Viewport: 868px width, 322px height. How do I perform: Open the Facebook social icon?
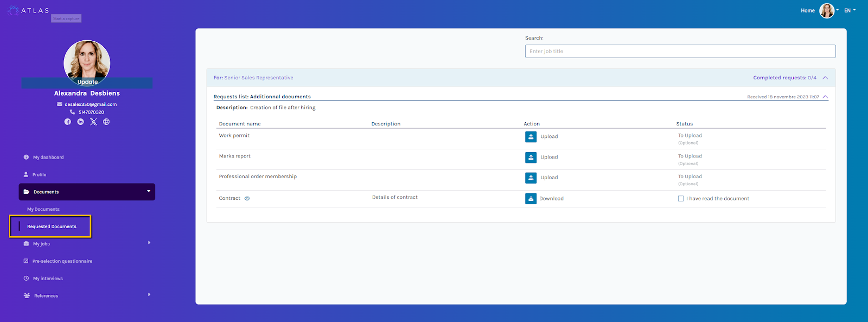coord(68,122)
